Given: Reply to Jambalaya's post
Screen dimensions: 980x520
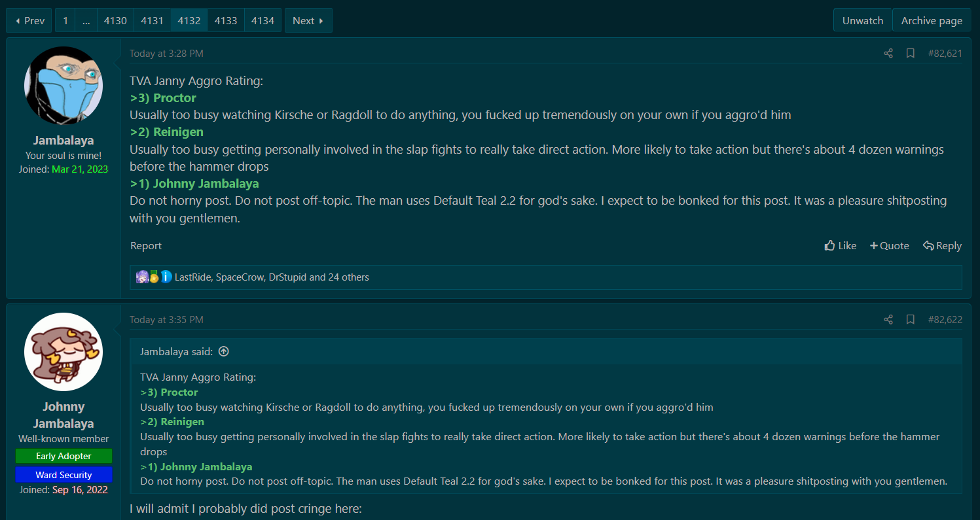Looking at the screenshot, I should tap(942, 246).
